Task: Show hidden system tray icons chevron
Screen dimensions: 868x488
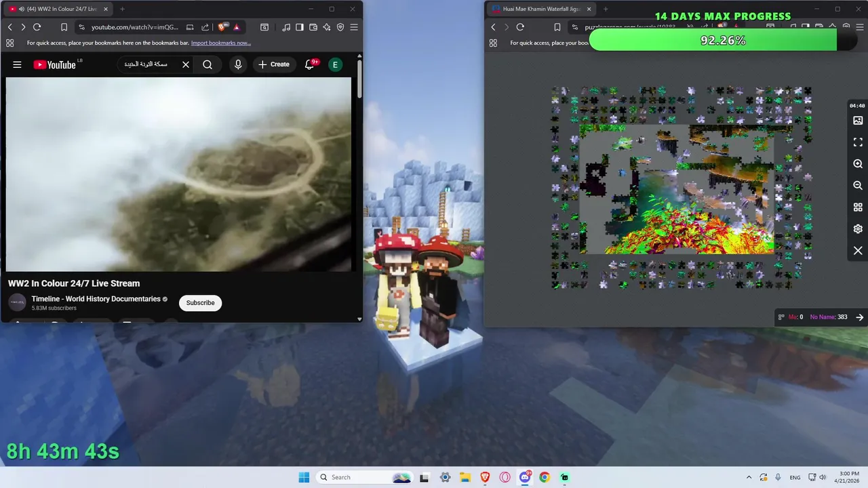Action: (749, 477)
